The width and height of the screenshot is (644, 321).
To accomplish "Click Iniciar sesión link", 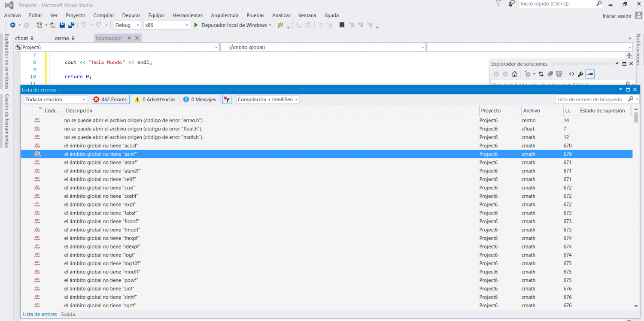I will [617, 16].
